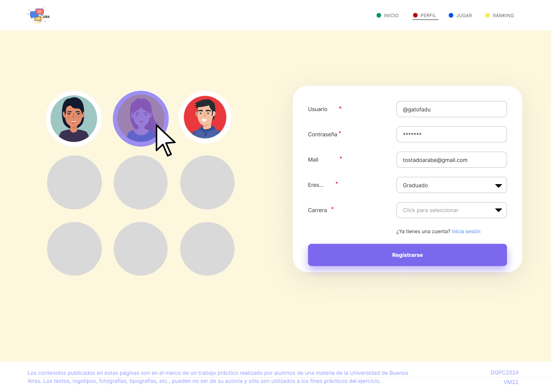Expand the Graduado dropdown arrow
The height and width of the screenshot is (392, 551).
(x=498, y=186)
